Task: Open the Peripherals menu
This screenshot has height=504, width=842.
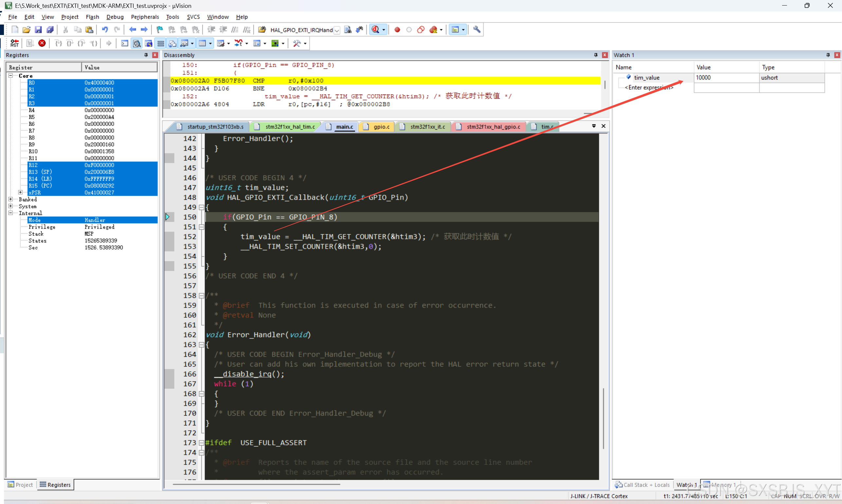Action: (x=145, y=17)
